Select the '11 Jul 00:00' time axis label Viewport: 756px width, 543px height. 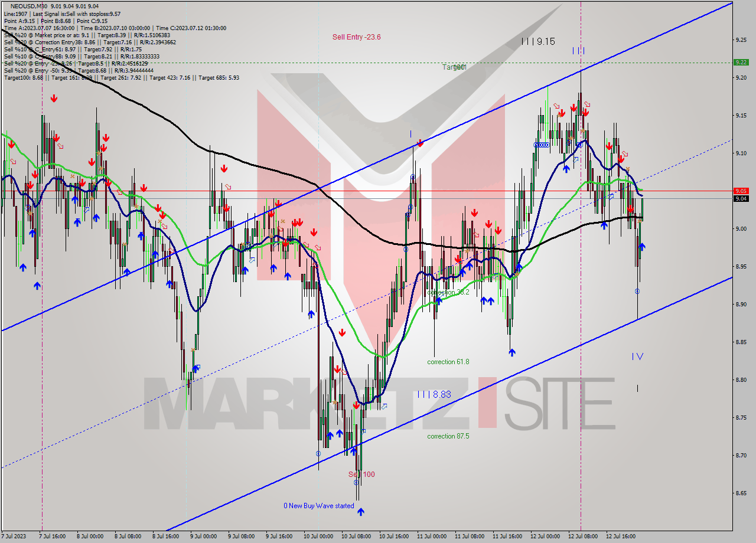(432, 537)
